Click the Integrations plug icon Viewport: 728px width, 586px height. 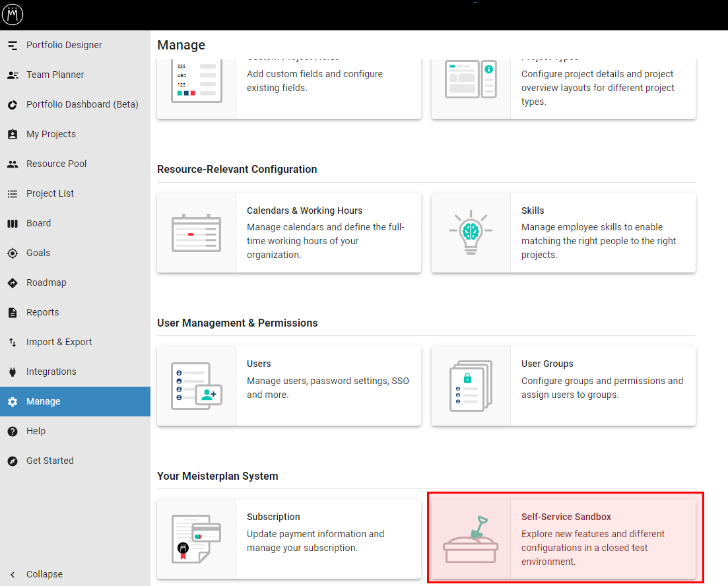pos(13,372)
